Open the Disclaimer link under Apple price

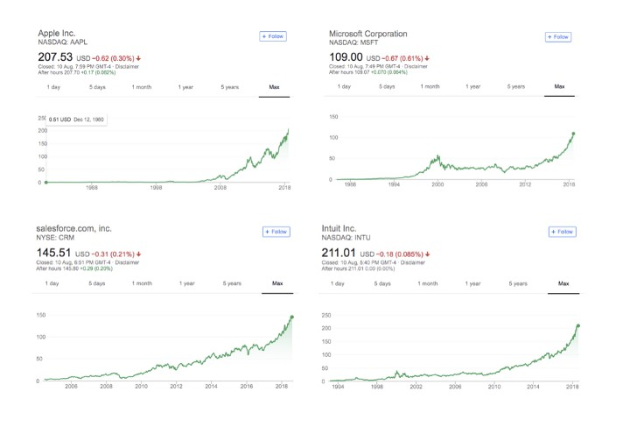pyautogui.click(x=128, y=67)
